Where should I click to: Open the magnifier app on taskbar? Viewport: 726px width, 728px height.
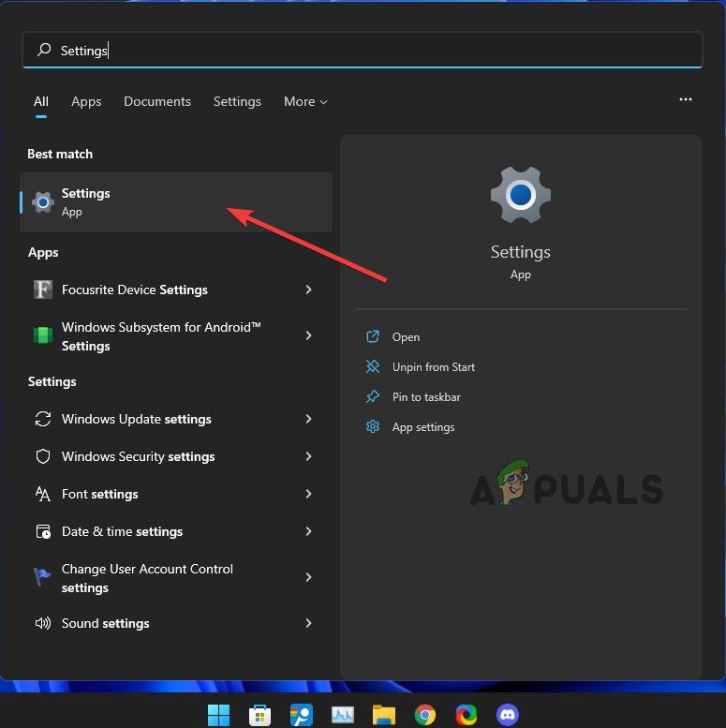click(x=302, y=715)
